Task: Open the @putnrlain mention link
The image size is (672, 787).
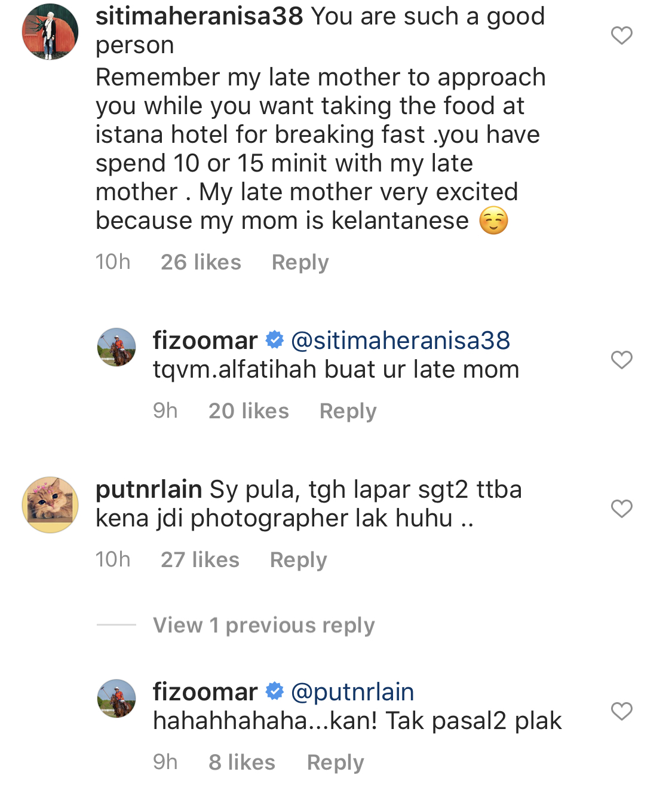Action: [x=352, y=692]
